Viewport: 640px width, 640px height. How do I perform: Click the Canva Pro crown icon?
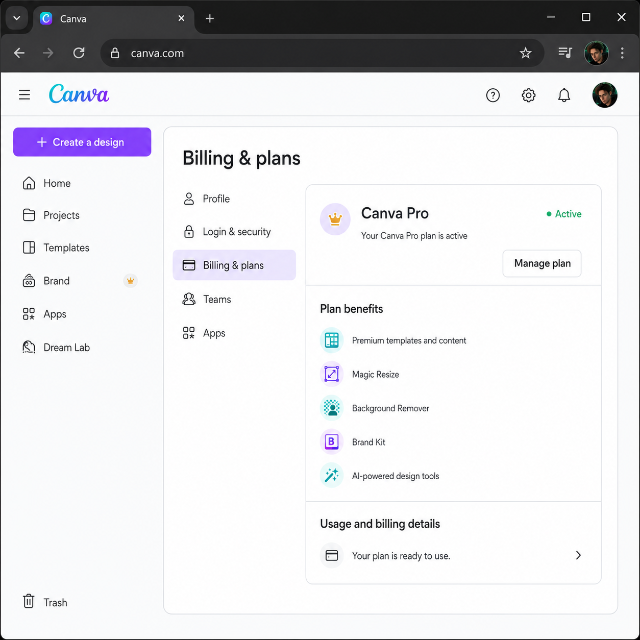[x=335, y=219]
